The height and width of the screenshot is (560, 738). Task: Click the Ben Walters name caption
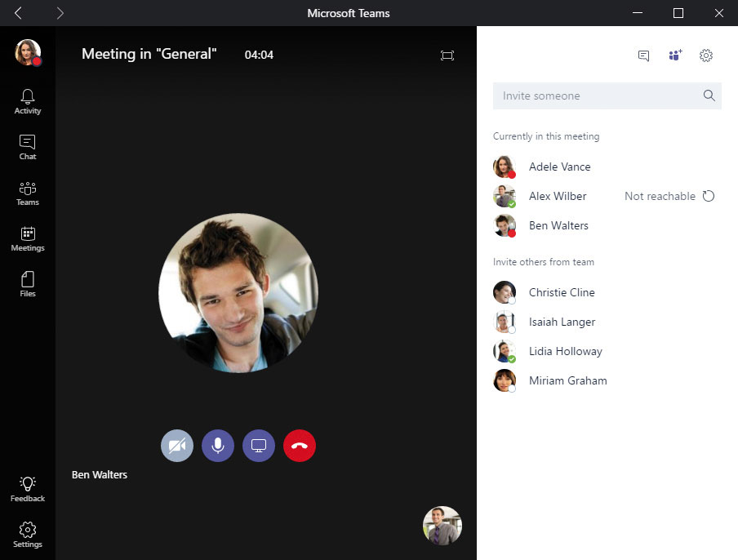point(100,475)
